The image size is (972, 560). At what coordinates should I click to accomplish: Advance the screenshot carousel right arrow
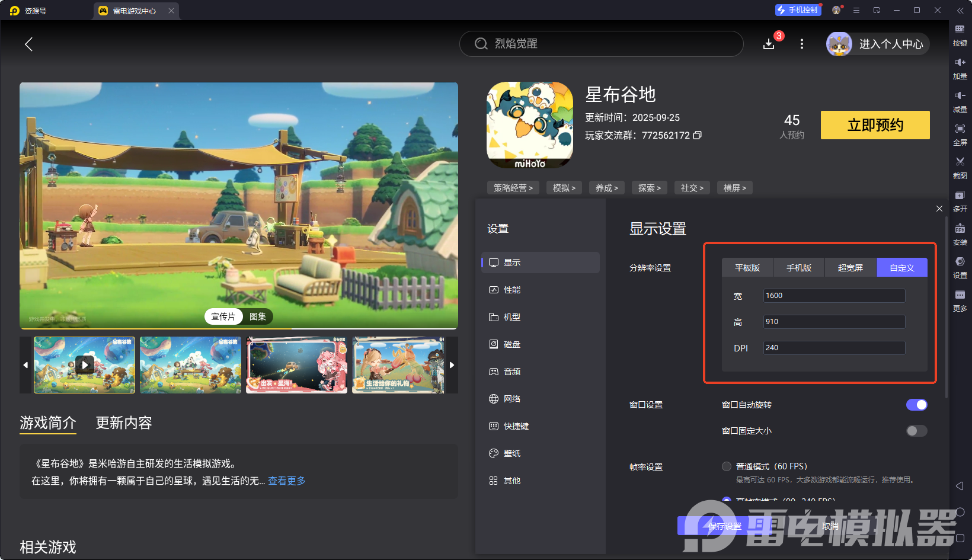click(x=452, y=365)
